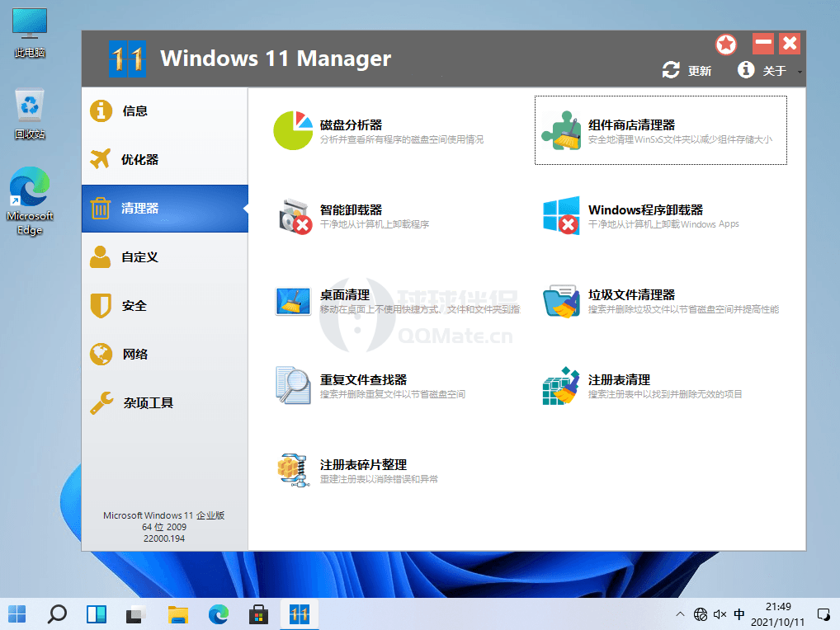Click the red star favorites icon in title bar
Image resolution: width=840 pixels, height=630 pixels.
[726, 45]
